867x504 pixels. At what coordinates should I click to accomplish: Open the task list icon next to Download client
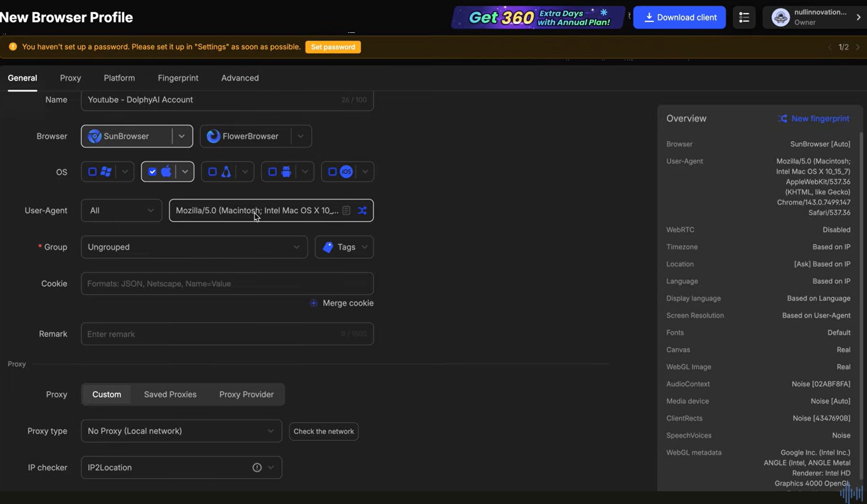[744, 17]
